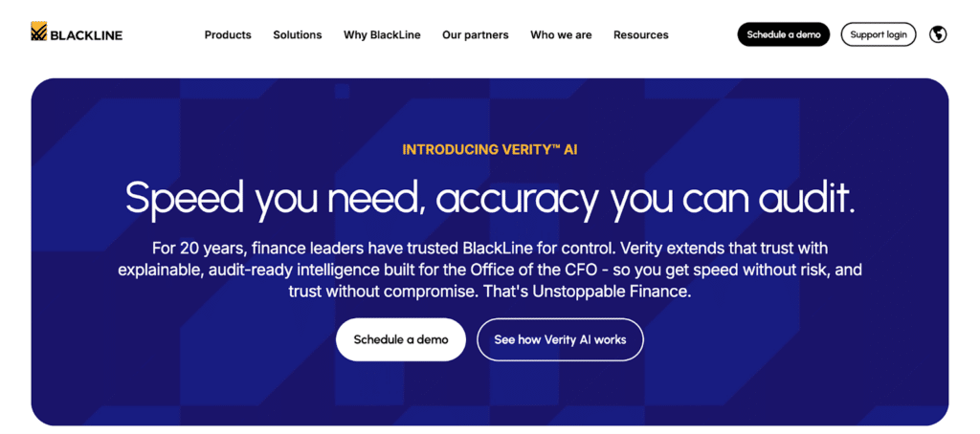Click the Support login button
Image resolution: width=980 pixels, height=434 pixels.
pos(879,34)
